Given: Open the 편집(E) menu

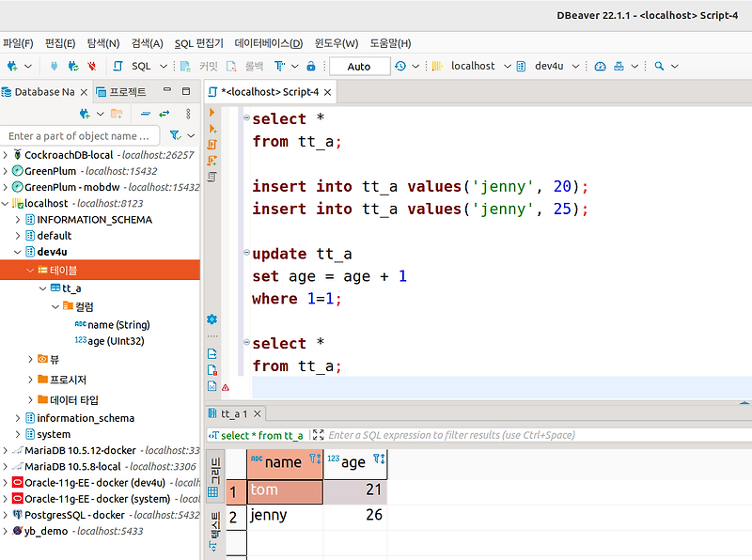Looking at the screenshot, I should coord(60,43).
